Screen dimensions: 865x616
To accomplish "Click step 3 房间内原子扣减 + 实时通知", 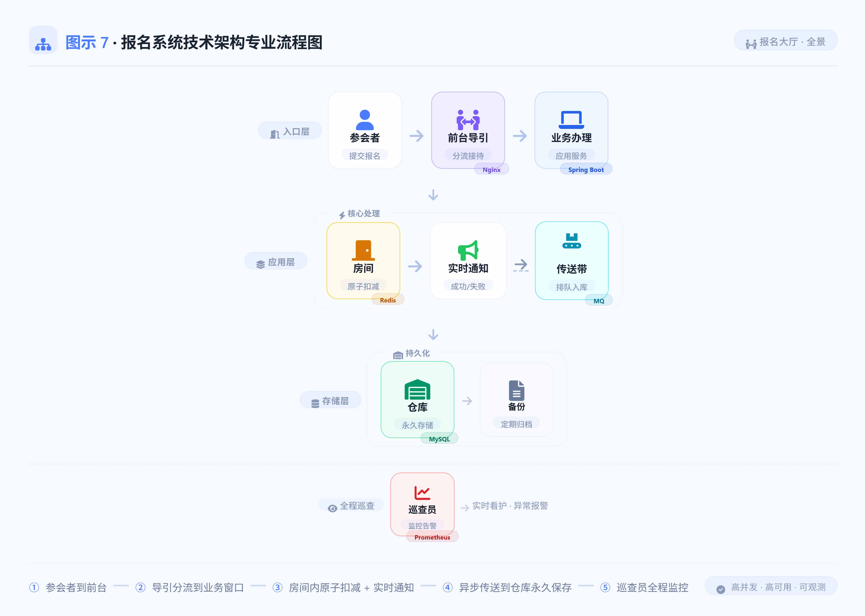I will click(343, 587).
